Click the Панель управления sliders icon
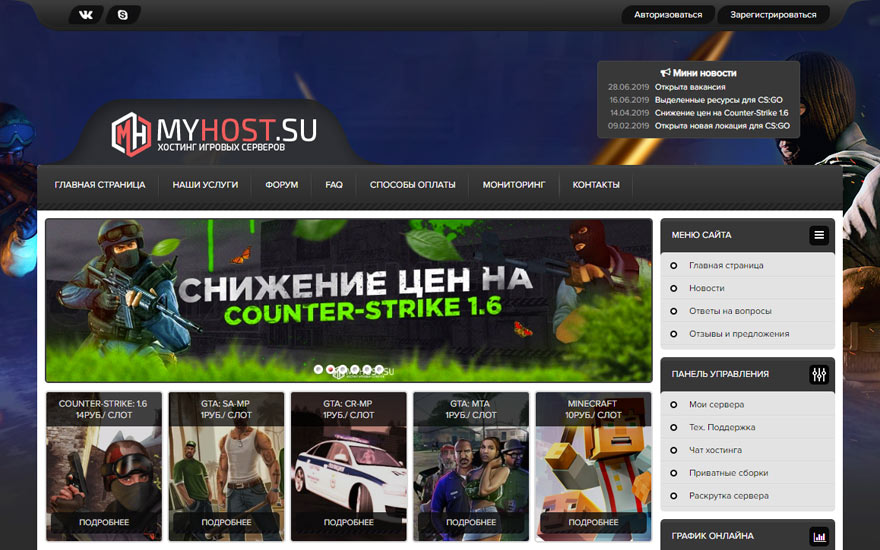 (x=819, y=374)
